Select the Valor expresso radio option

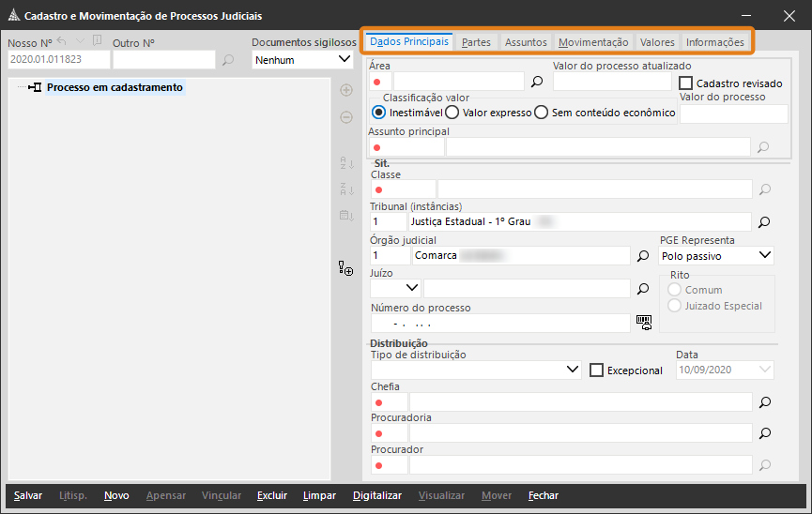(452, 113)
